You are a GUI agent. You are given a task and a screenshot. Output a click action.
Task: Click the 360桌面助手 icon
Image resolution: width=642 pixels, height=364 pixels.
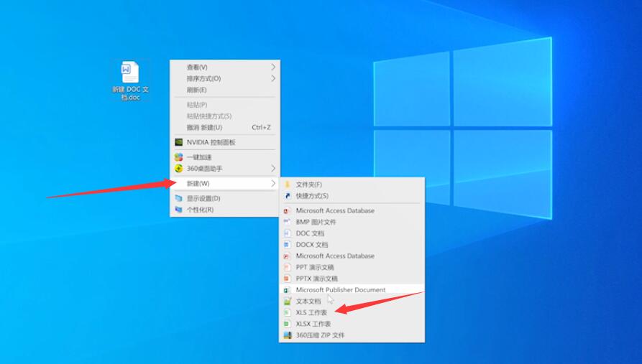click(178, 169)
